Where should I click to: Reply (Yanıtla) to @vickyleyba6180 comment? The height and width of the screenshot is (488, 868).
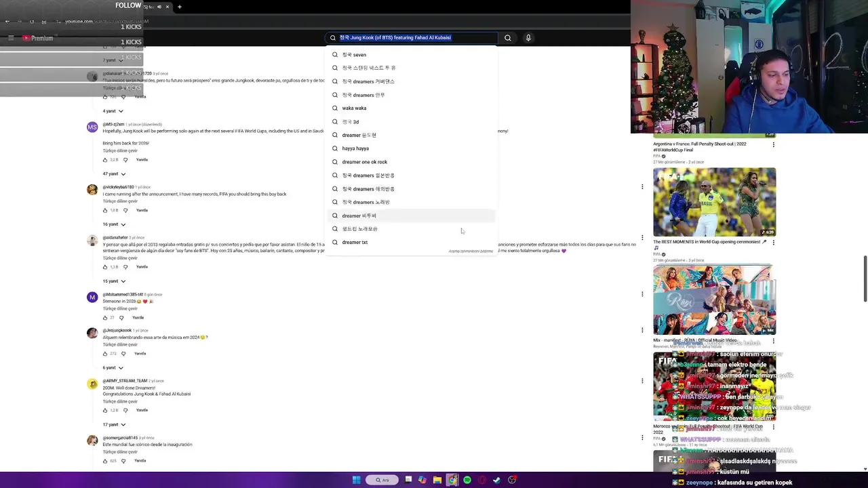pyautogui.click(x=142, y=210)
